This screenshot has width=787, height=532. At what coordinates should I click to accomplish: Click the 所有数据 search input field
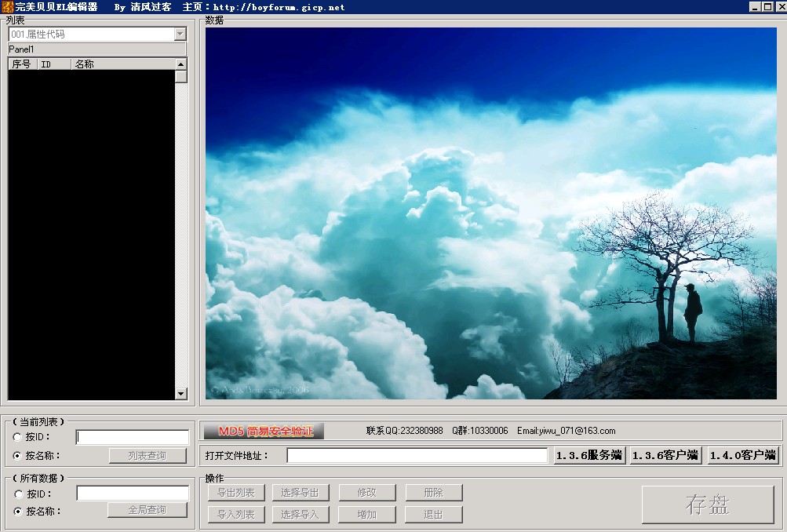pyautogui.click(x=133, y=493)
